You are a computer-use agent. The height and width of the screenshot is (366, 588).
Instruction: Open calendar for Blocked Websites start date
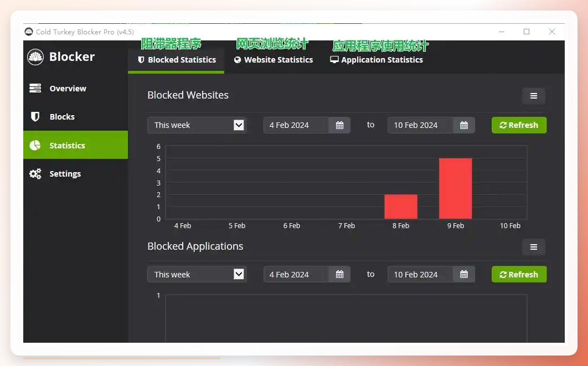pos(339,125)
